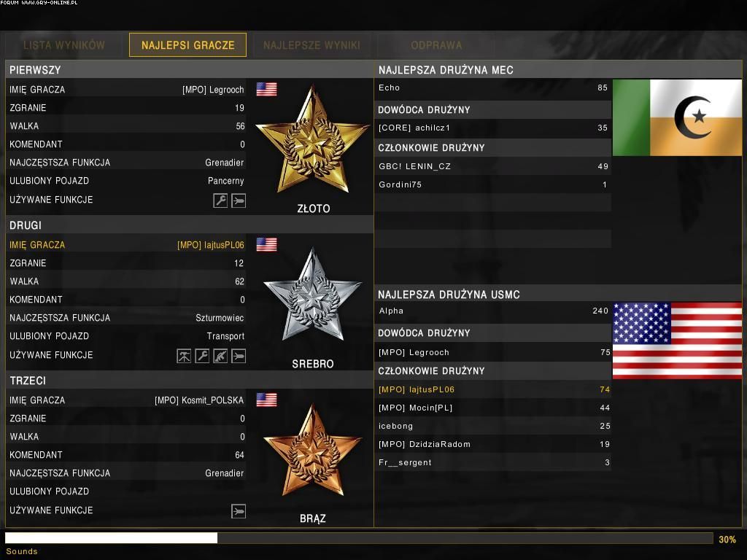Screen dimensions: 747x560
Task: Click the rocket icon in the PIERWSZY section
Action: [239, 201]
